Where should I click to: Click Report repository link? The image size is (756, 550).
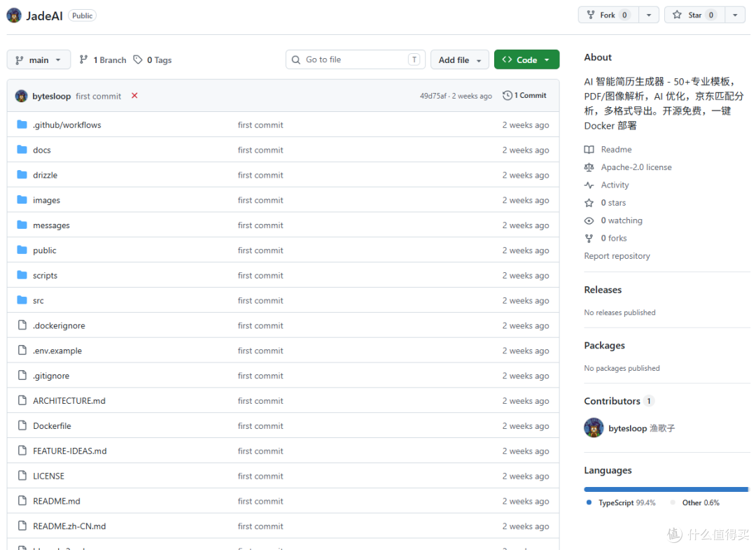[617, 256]
